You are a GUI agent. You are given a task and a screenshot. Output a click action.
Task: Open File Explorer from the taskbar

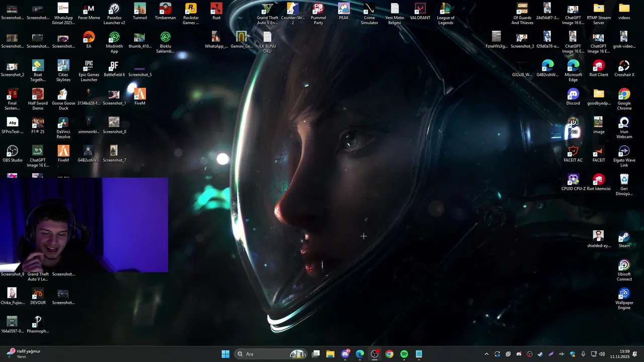330,354
